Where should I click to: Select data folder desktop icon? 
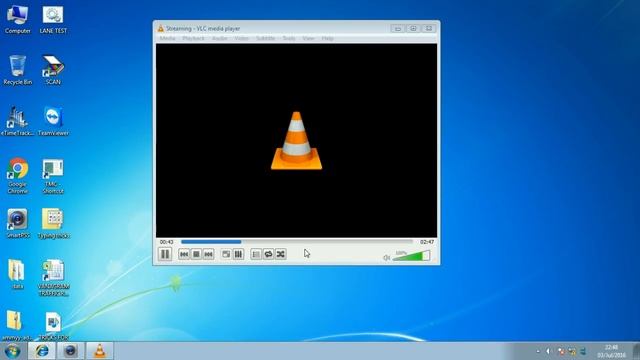17,274
